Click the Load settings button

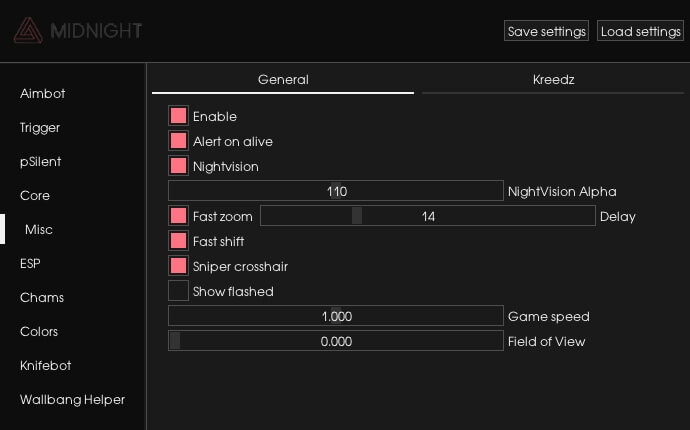(640, 31)
